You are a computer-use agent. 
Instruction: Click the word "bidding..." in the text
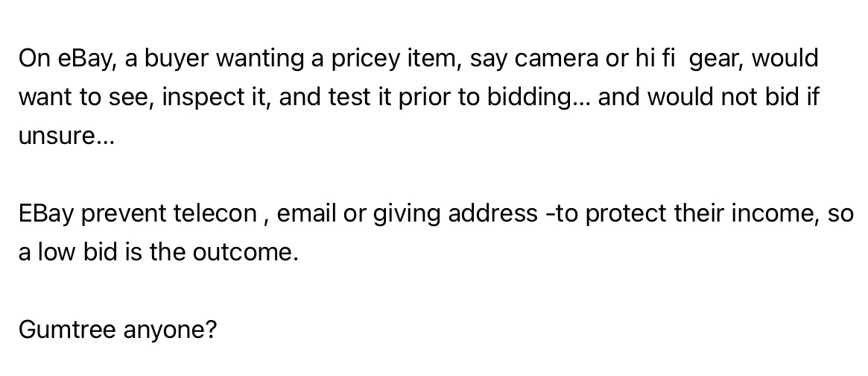point(539,98)
